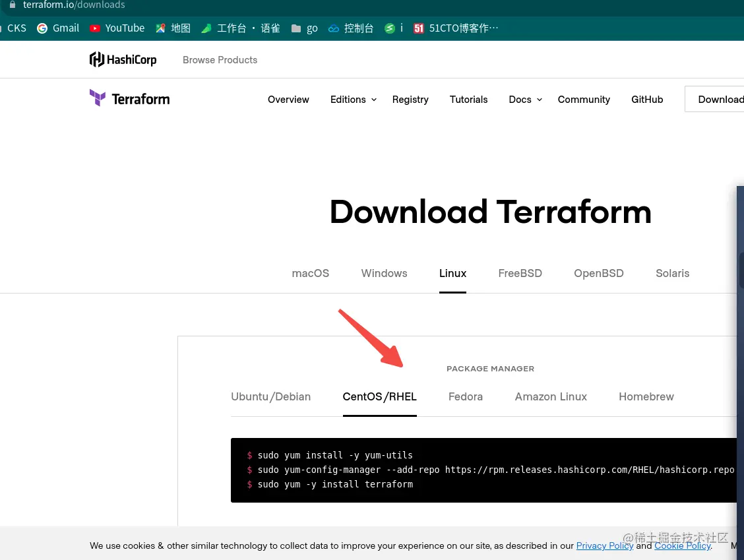Click the PACKAGE MANAGER label

pos(490,369)
